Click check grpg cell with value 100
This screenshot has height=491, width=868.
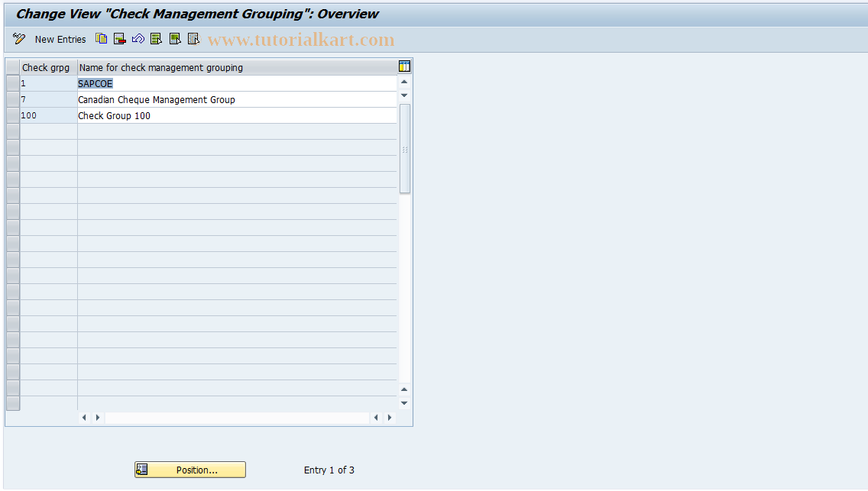coord(48,115)
